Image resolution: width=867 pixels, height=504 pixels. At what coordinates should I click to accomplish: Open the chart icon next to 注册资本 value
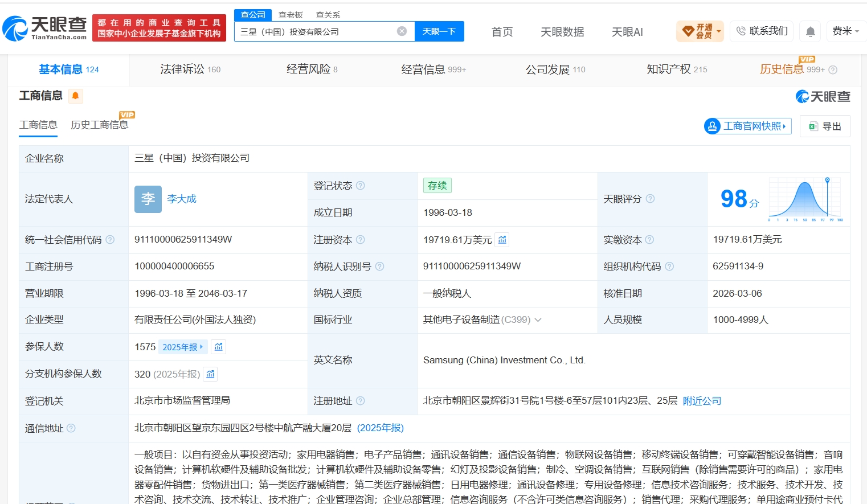502,240
